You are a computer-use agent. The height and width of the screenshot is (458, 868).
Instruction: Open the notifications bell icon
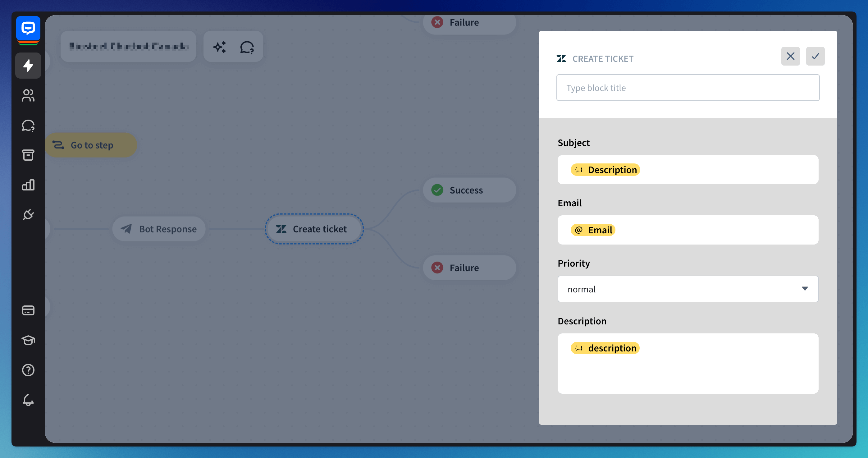pos(28,400)
